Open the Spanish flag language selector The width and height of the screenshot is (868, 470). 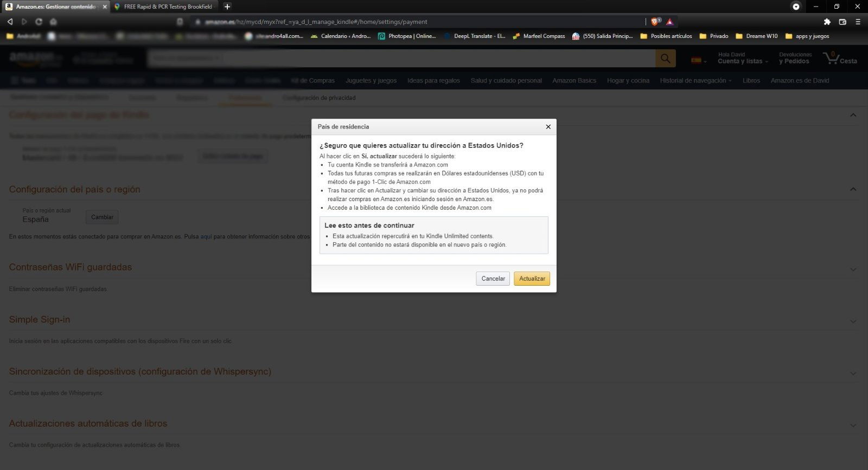click(699, 60)
